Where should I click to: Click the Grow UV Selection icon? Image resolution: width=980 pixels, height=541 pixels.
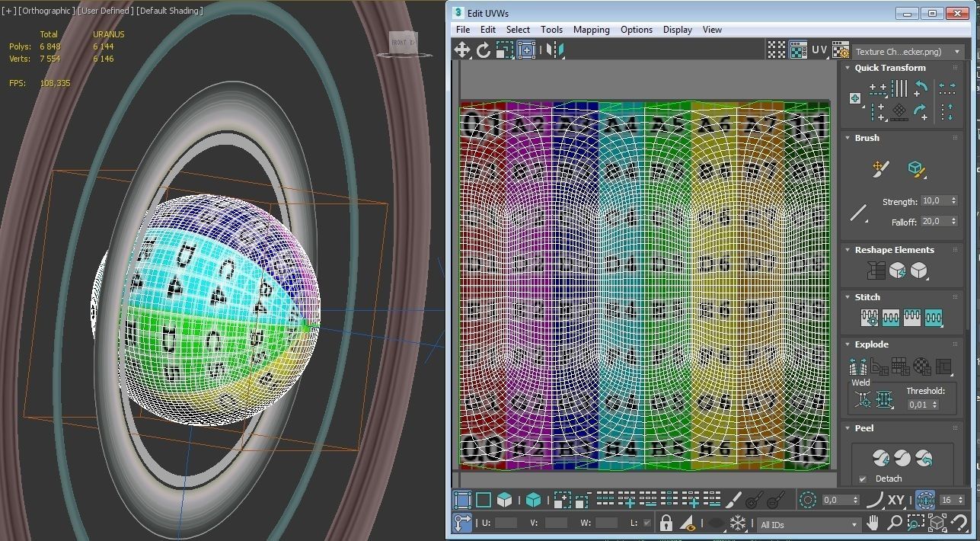click(563, 500)
